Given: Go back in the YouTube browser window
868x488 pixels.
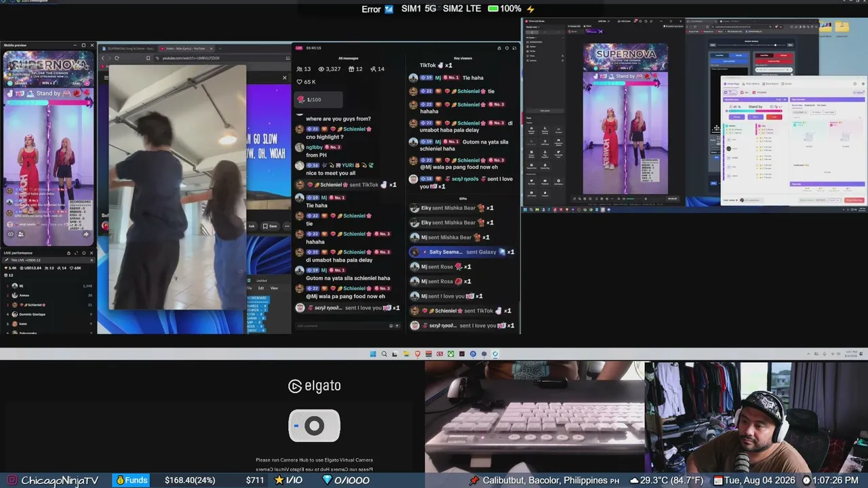Looking at the screenshot, I should tap(104, 58).
